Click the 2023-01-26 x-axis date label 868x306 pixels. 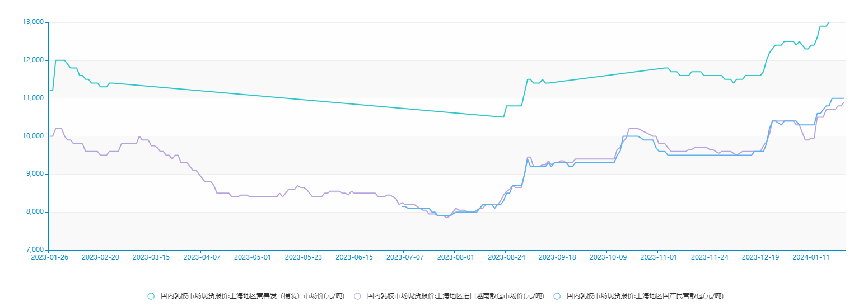coord(49,257)
